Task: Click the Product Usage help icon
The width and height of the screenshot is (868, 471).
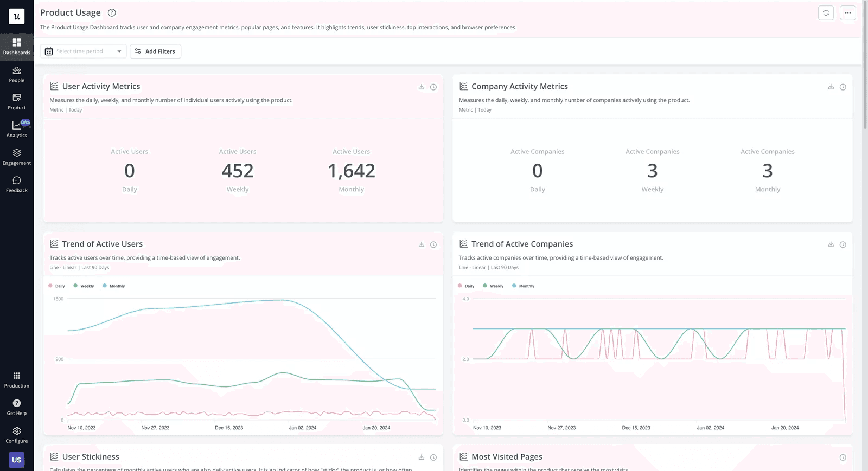Action: click(x=112, y=13)
